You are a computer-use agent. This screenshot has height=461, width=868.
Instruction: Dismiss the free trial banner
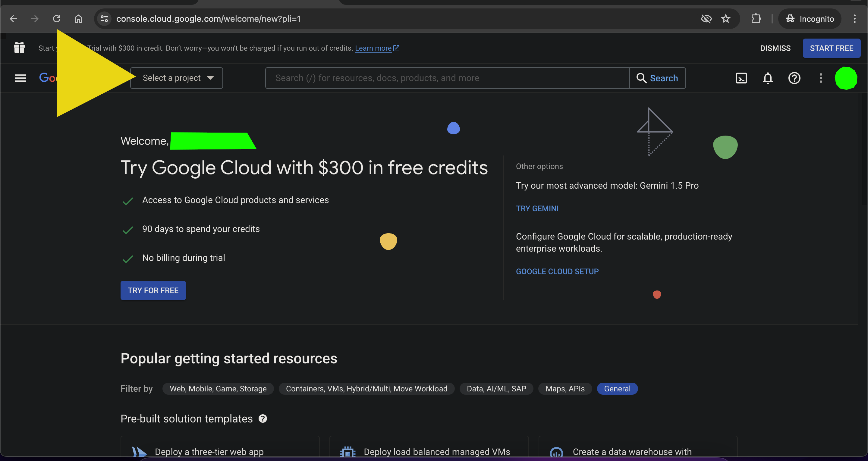775,48
